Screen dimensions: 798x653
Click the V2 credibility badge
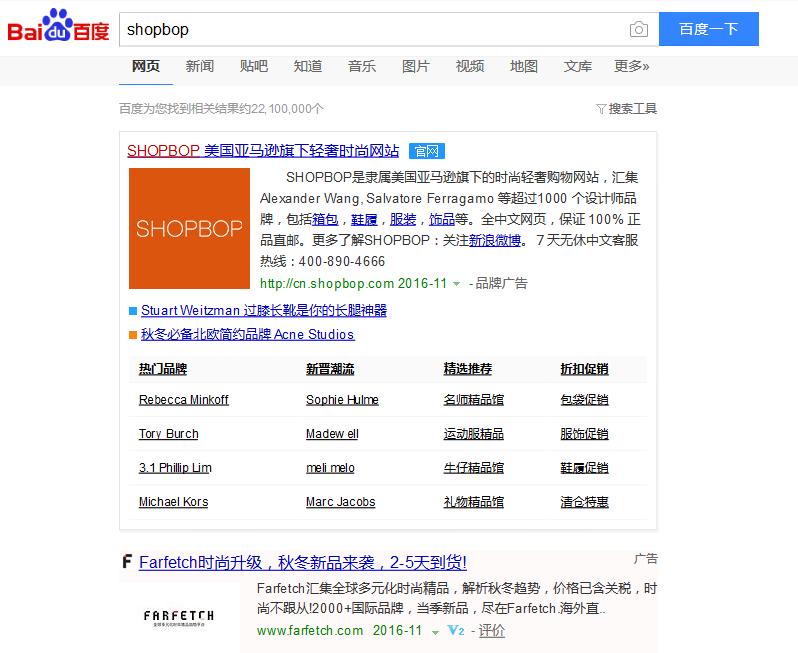pos(455,631)
